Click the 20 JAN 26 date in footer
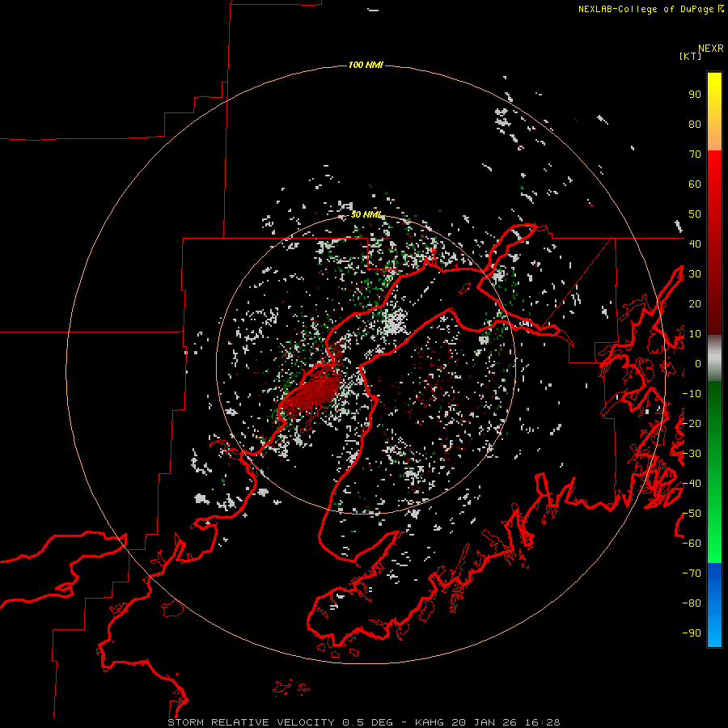This screenshot has height=728, width=728. 485,722
